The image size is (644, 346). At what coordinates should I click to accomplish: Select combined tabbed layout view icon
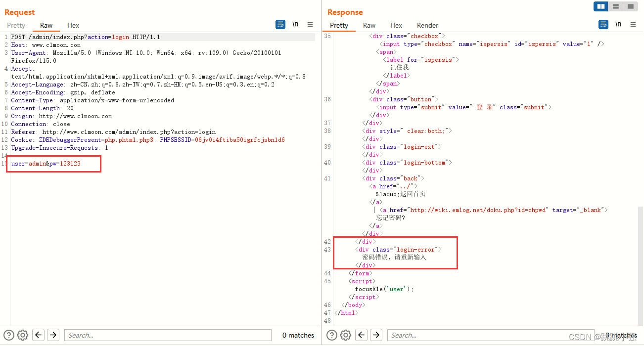pyautogui.click(x=630, y=6)
